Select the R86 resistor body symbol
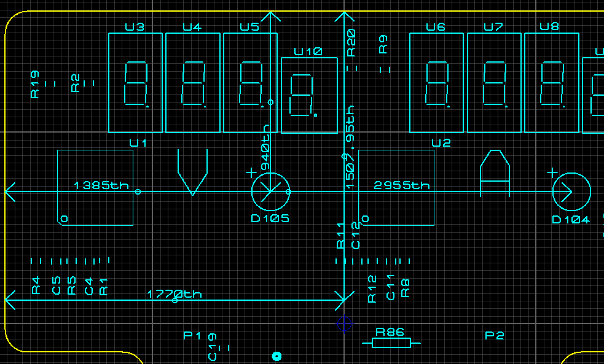This screenshot has width=604, height=364. pyautogui.click(x=391, y=343)
